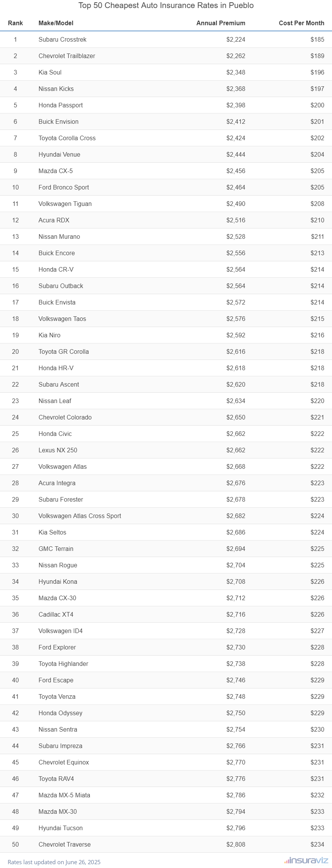This screenshot has height=868, width=332.
Task: Click the $2,224 annual premium value
Action: (235, 39)
